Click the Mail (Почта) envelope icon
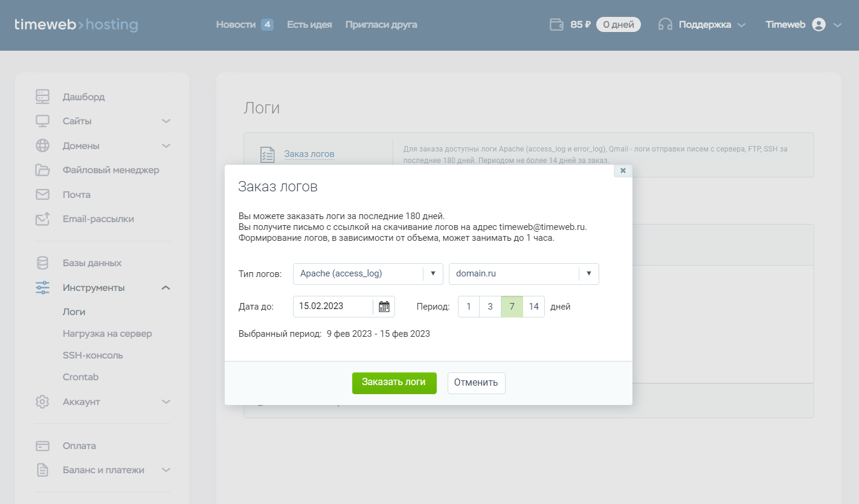Screen dimensions: 859x504 click(42, 195)
